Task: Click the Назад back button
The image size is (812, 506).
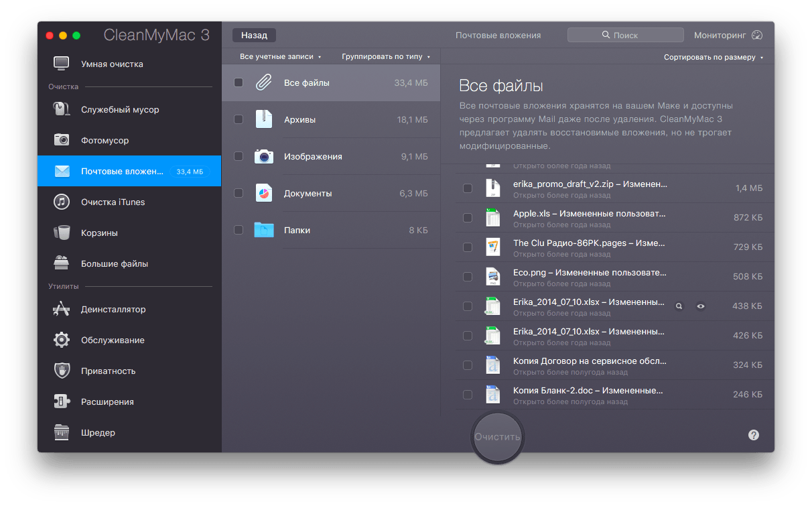Action: click(254, 36)
